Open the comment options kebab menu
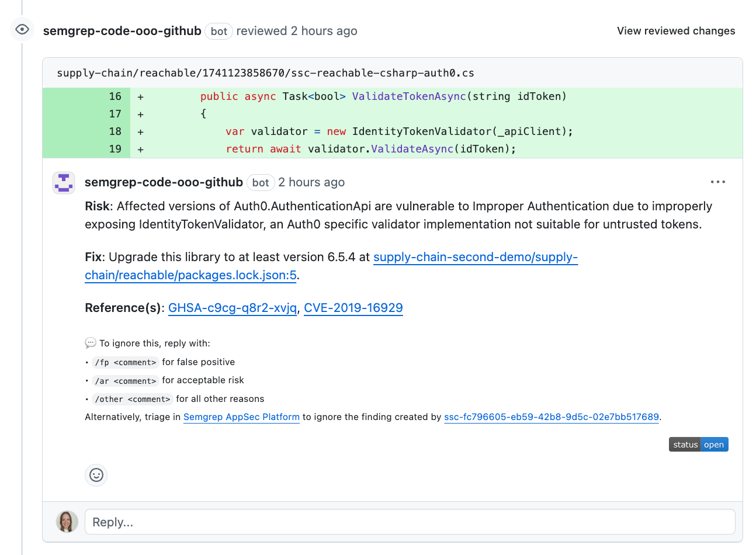This screenshot has height=555, width=756. tap(717, 182)
